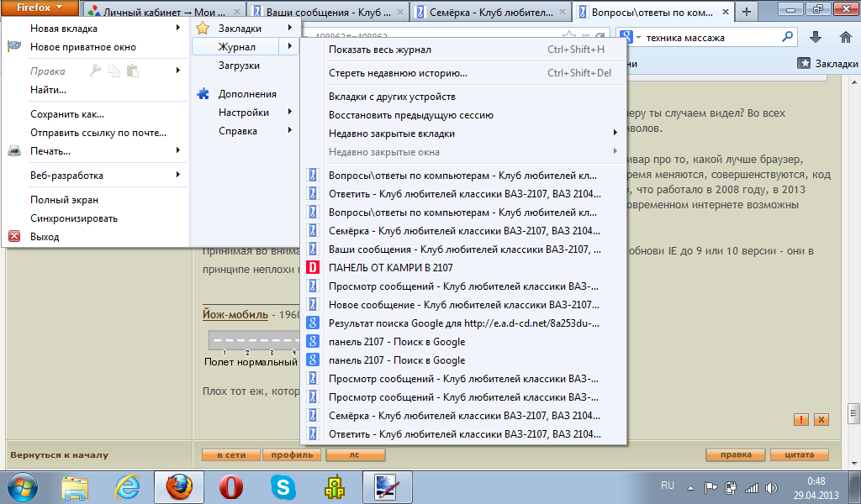The image size is (861, 504).
Task: Select 'Показать весь журнал' menu item
Action: tap(463, 50)
